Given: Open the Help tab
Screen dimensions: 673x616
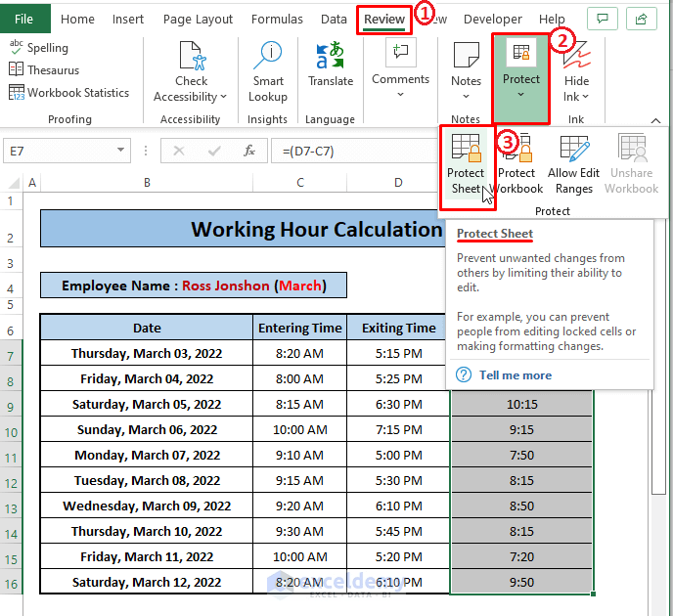Looking at the screenshot, I should 552,19.
